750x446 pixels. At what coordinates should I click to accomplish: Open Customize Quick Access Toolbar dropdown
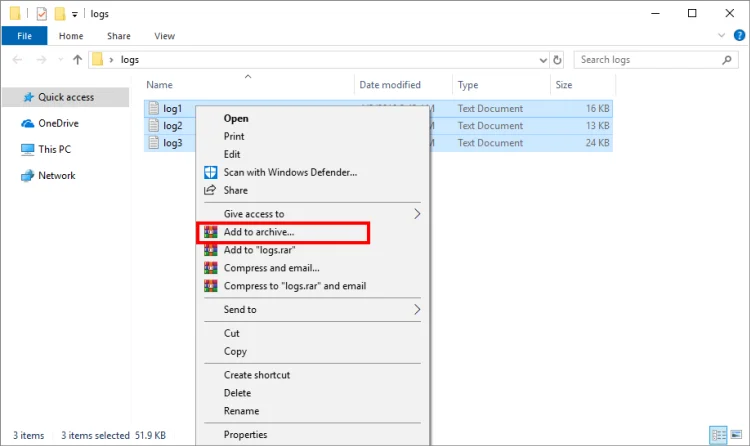75,15
